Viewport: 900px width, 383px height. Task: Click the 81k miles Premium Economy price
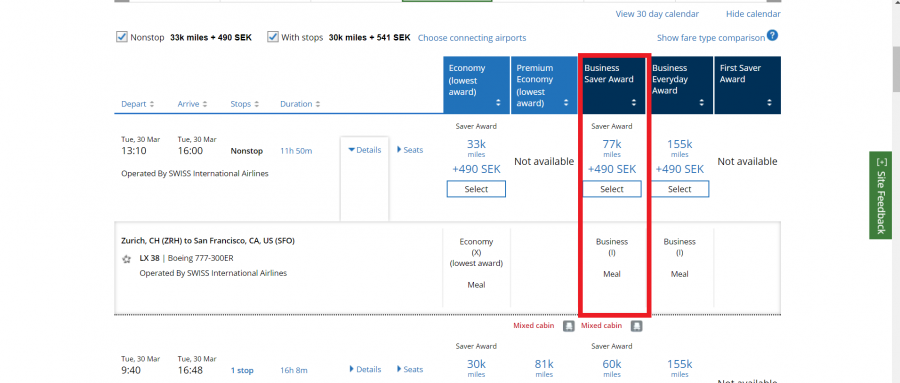pyautogui.click(x=544, y=367)
